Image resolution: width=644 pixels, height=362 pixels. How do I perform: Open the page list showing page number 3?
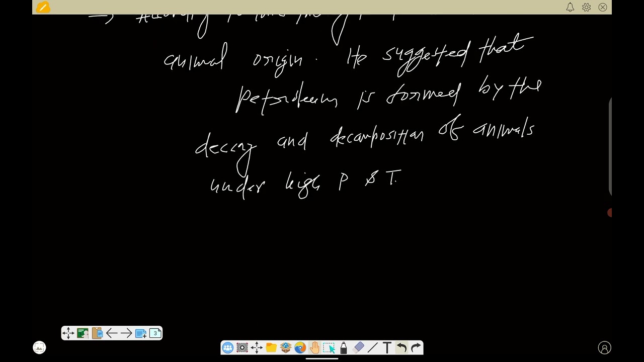pos(155,333)
